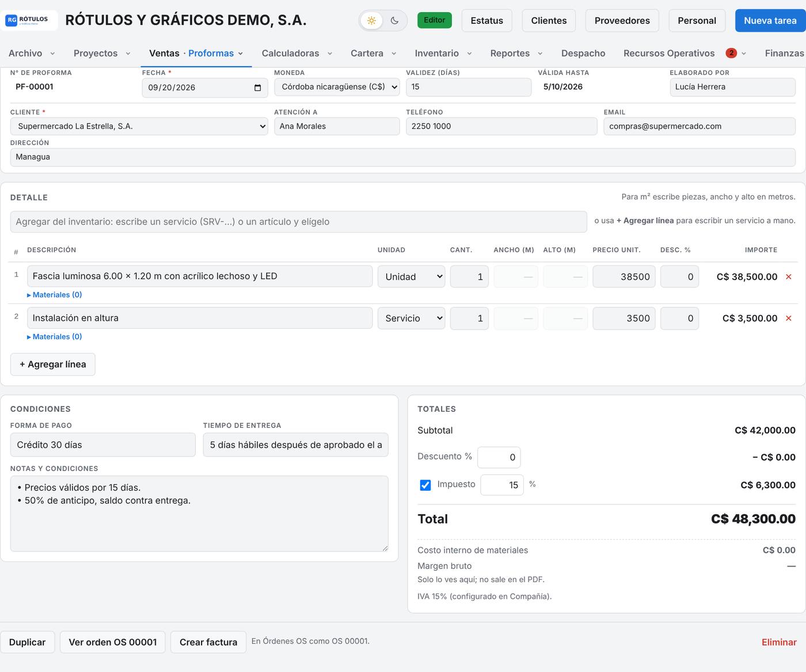Toggle the Impuesto checkbox
Image resolution: width=806 pixels, height=672 pixels.
[x=425, y=485]
